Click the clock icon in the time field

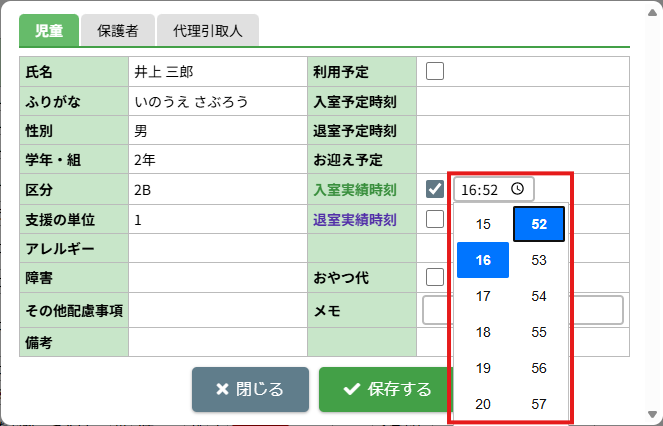[x=517, y=189]
